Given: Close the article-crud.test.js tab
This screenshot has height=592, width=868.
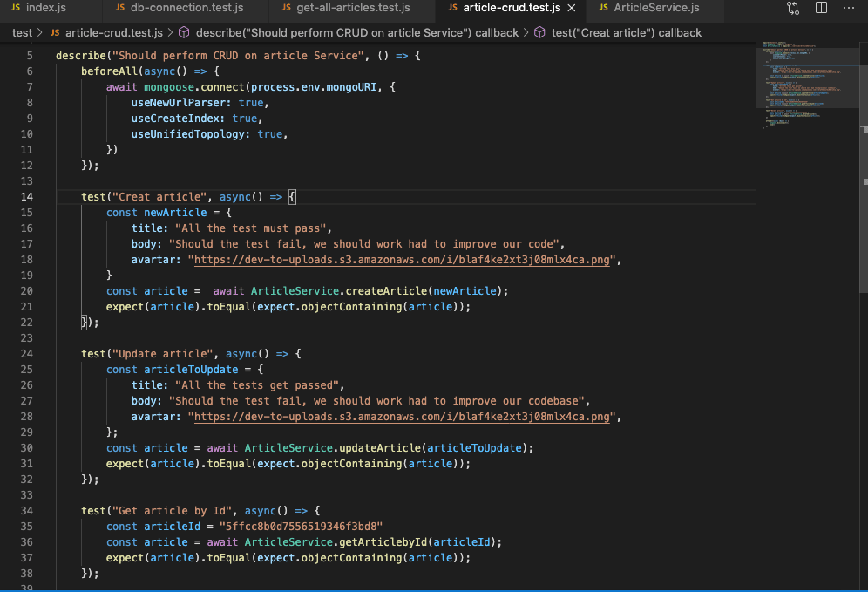Looking at the screenshot, I should tap(571, 8).
